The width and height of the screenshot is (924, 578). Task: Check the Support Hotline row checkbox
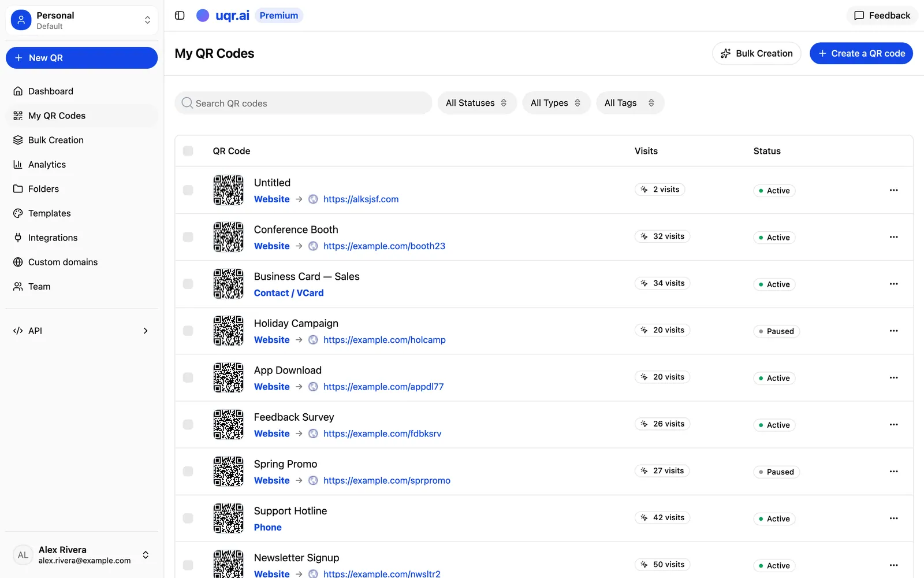coord(188,518)
